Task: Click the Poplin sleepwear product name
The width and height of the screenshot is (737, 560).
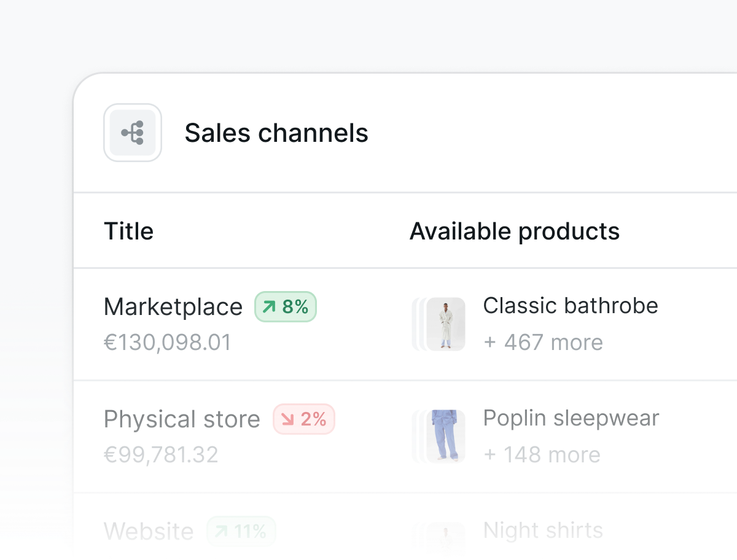Action: click(571, 418)
